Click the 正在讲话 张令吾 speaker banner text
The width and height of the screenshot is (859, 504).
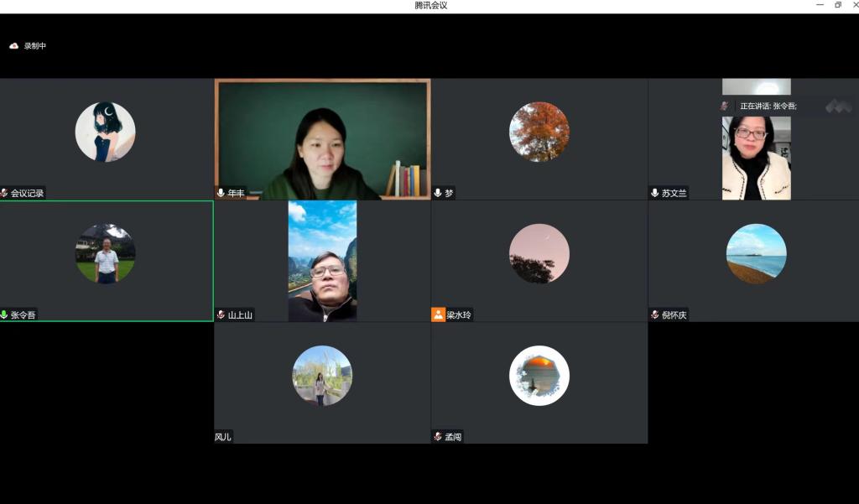pyautogui.click(x=768, y=107)
